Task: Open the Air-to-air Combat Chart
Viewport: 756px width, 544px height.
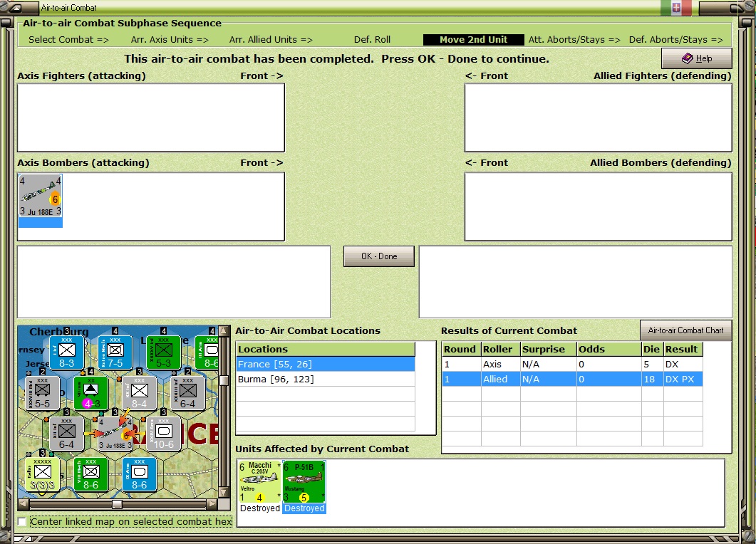Action: [685, 330]
